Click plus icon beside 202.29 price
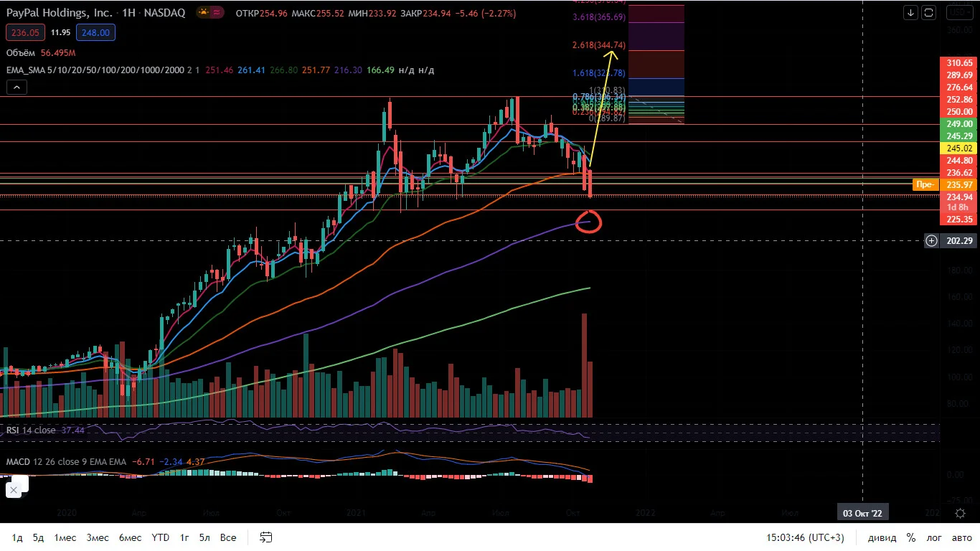Screen dimensions: 980x551 pyautogui.click(x=931, y=241)
